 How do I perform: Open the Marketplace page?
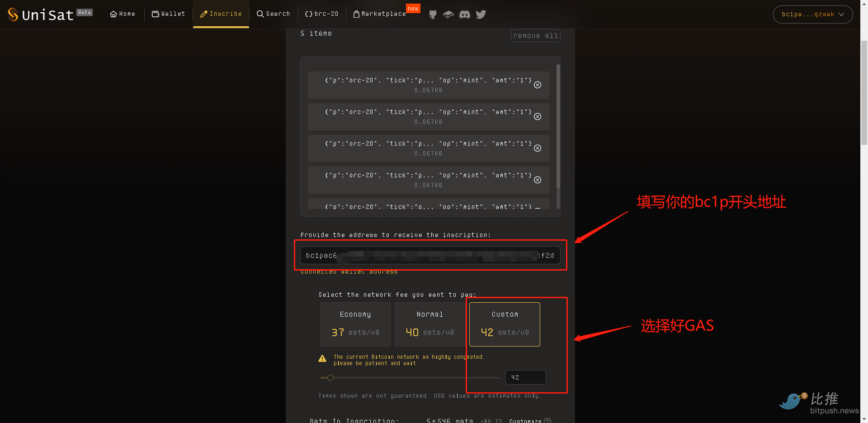(x=379, y=14)
